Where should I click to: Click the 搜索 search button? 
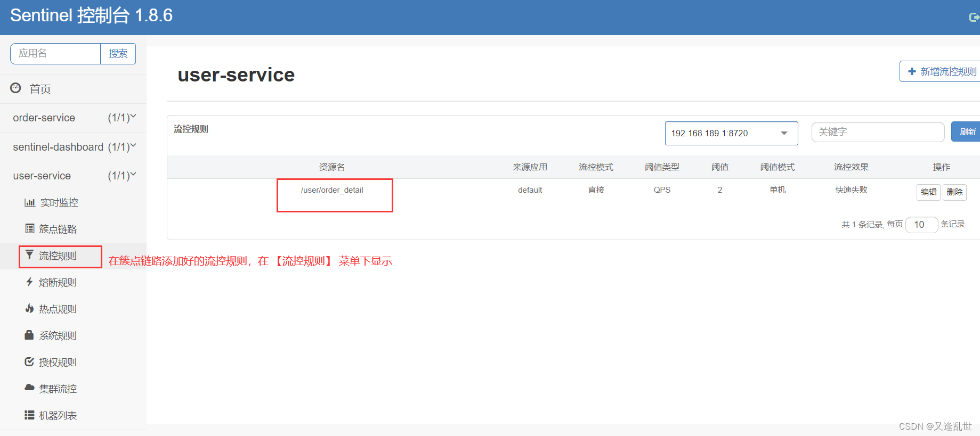(118, 54)
